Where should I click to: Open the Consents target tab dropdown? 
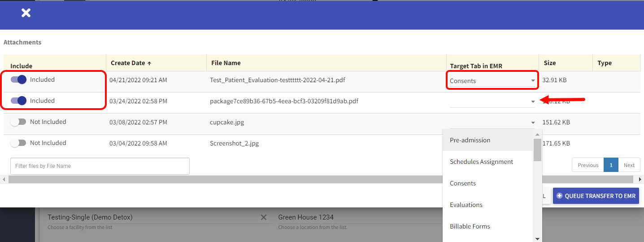(x=492, y=81)
